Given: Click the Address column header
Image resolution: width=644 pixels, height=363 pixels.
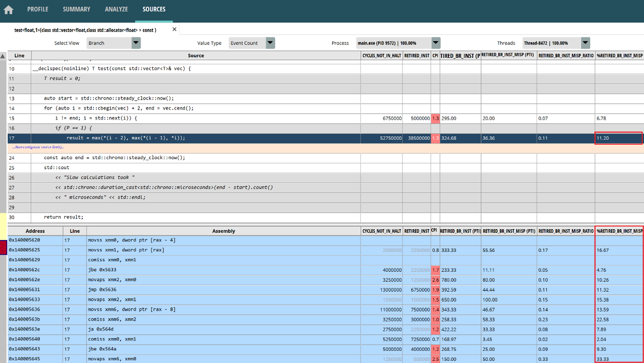Looking at the screenshot, I should (35, 231).
